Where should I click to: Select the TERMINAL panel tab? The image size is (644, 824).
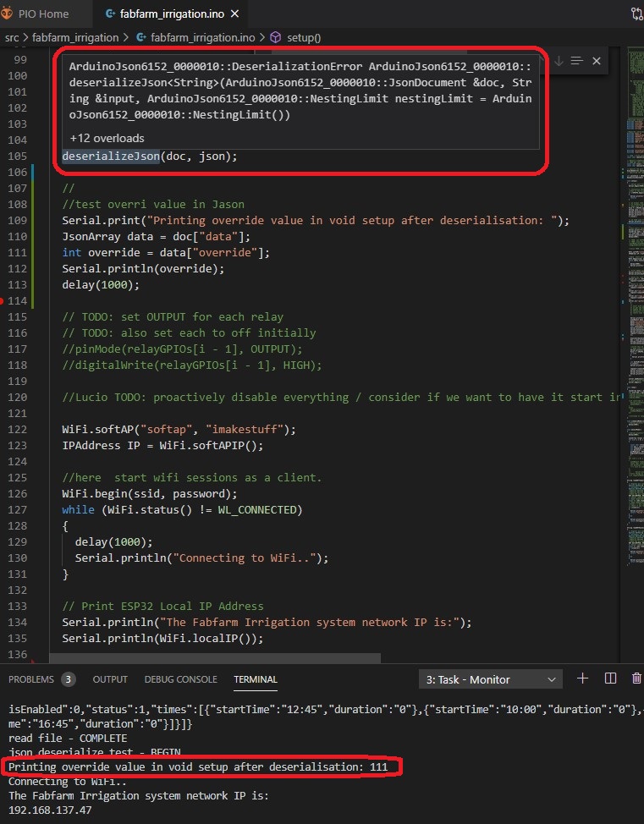tap(256, 680)
